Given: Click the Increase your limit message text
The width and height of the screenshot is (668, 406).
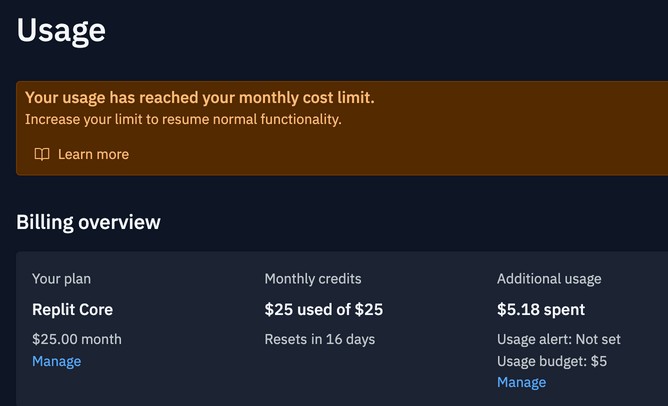Looking at the screenshot, I should point(183,119).
